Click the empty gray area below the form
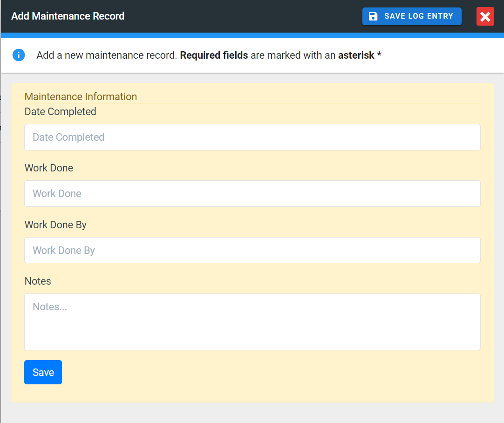This screenshot has width=504, height=423. click(x=252, y=413)
